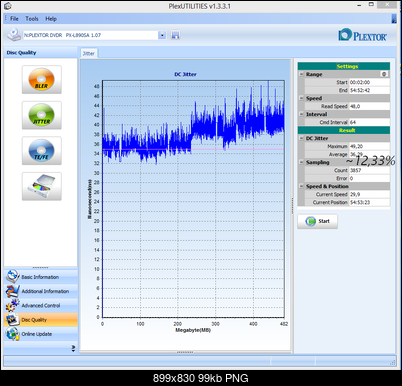The width and height of the screenshot is (402, 386).
Task: Open the File menu
Action: pos(14,19)
